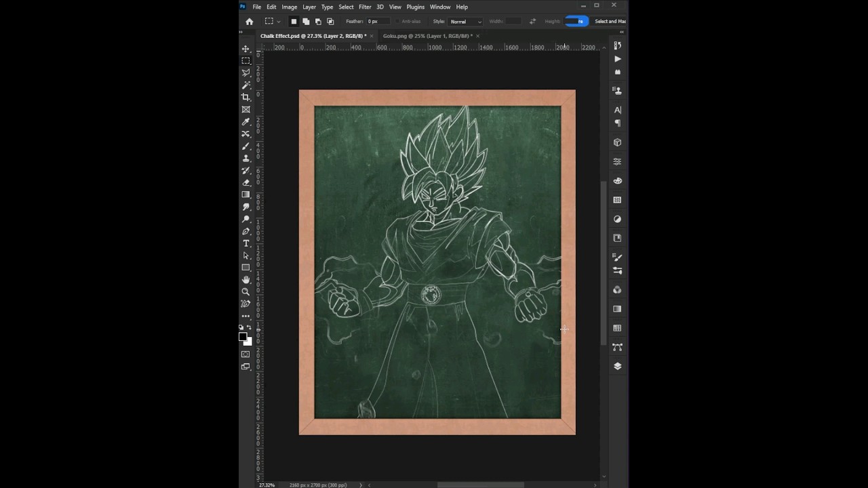Open the Style dropdown set to Normal
Image resolution: width=868 pixels, height=488 pixels.
[465, 22]
